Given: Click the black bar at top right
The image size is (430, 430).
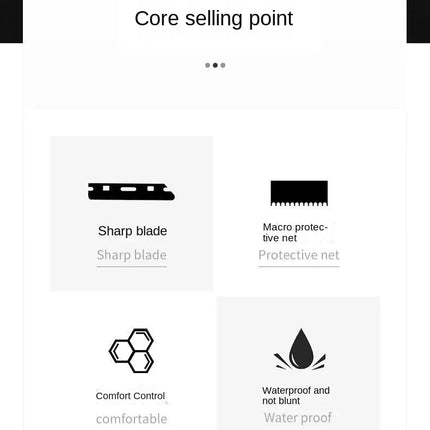Looking at the screenshot, I should pos(418,21).
